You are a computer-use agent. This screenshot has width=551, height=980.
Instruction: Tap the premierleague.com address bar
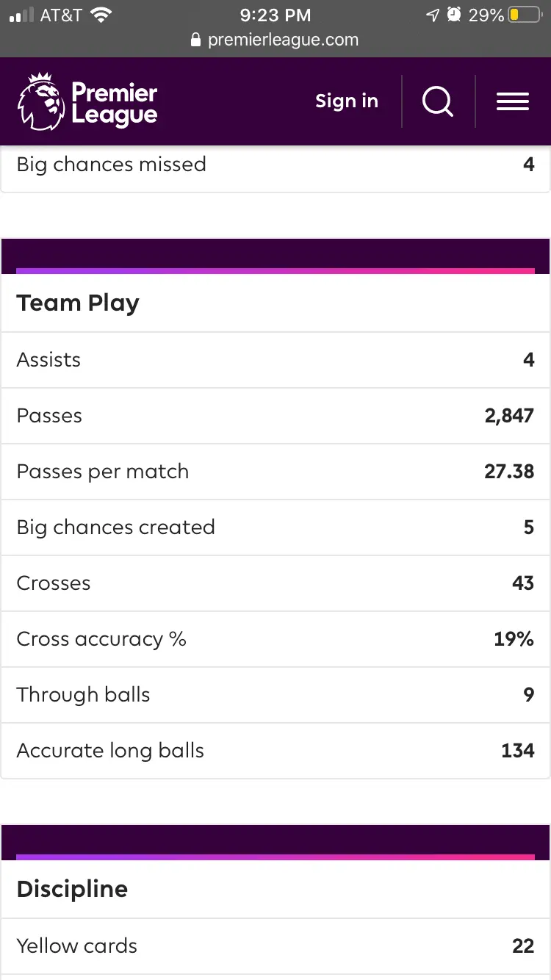[x=275, y=40]
